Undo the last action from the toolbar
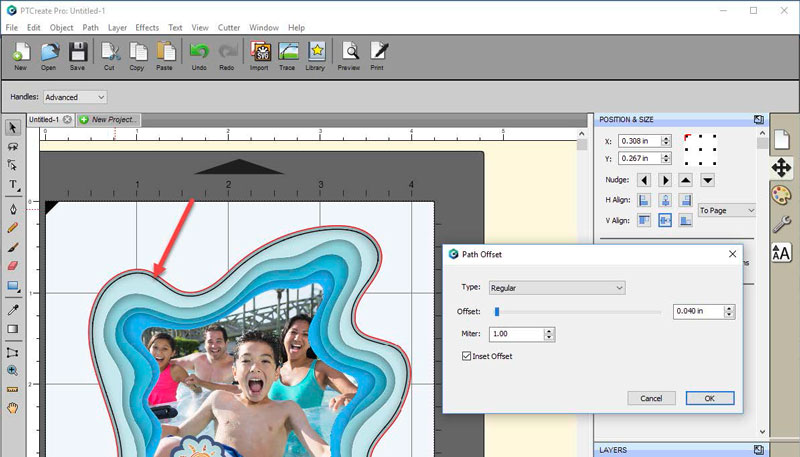800x457 pixels. (x=199, y=56)
